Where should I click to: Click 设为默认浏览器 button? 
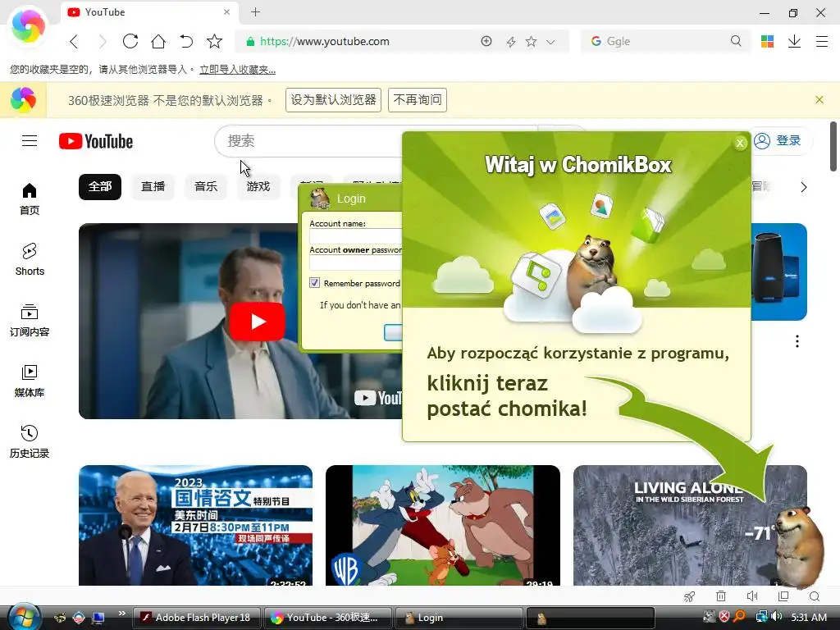tap(333, 100)
